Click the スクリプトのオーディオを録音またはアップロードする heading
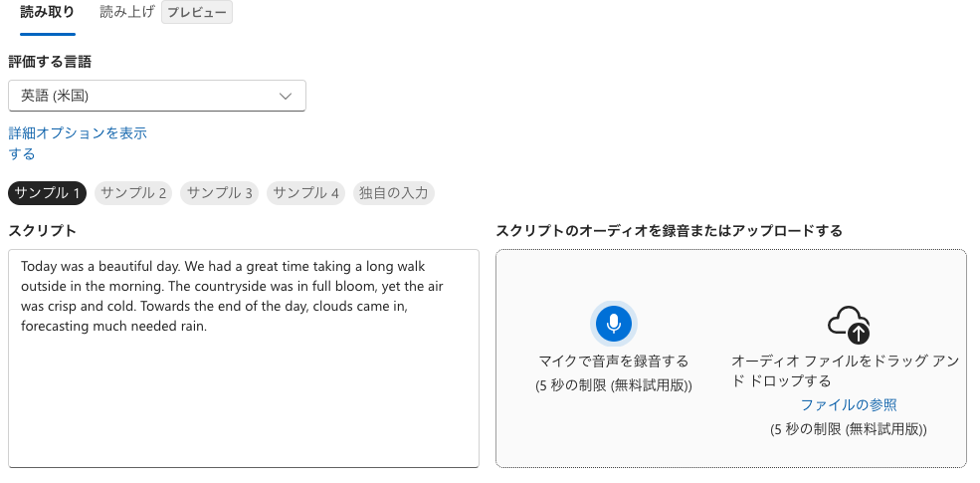Image resolution: width=980 pixels, height=483 pixels. tap(669, 231)
